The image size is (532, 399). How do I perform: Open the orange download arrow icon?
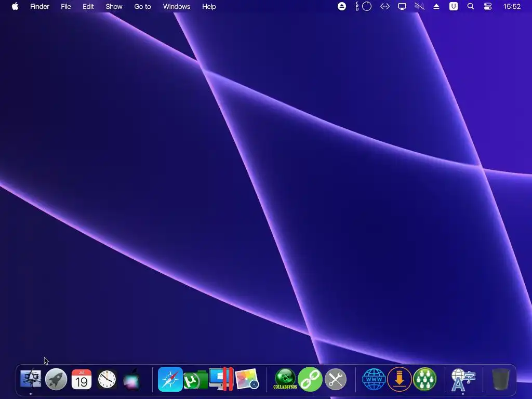400,379
